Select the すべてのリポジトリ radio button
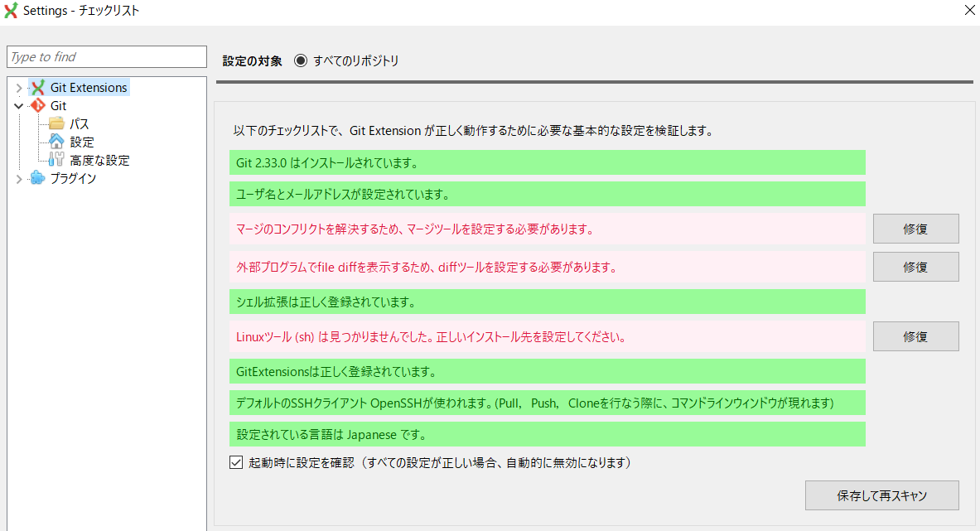Screen dimensions: 980x531 tap(300, 61)
